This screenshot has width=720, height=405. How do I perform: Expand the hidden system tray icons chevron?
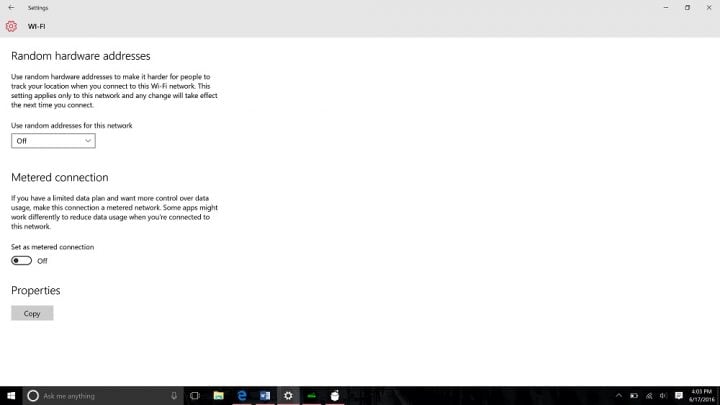point(619,396)
